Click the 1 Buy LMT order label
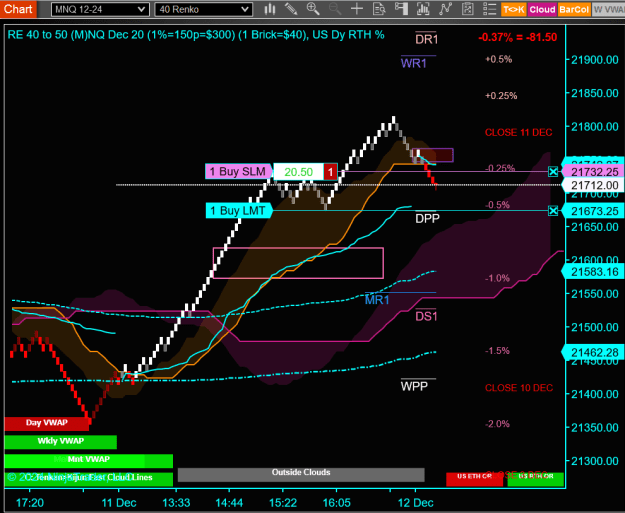 (239, 210)
